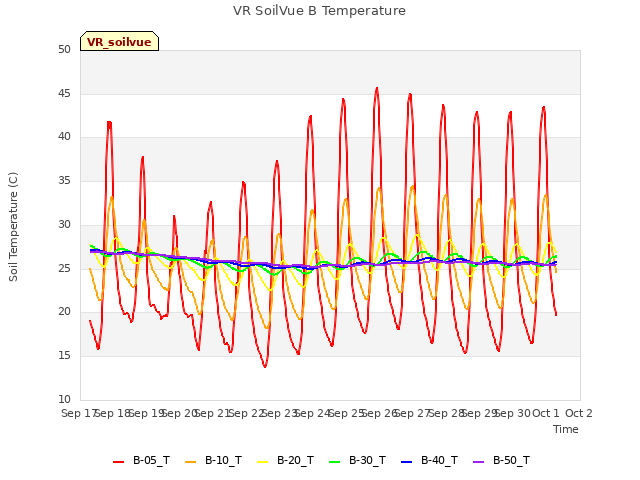Viewport: 640px width, 480px height.
Task: Toggle the B-30_T legend entry
Action: click(357, 460)
